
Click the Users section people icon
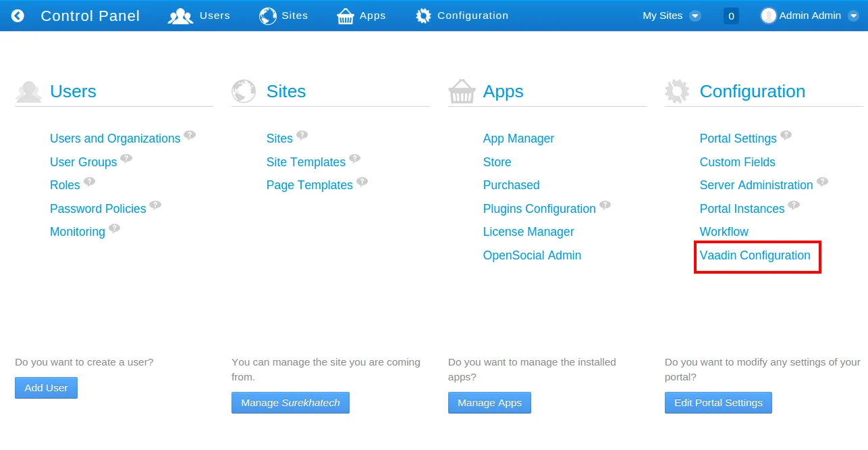(x=29, y=91)
